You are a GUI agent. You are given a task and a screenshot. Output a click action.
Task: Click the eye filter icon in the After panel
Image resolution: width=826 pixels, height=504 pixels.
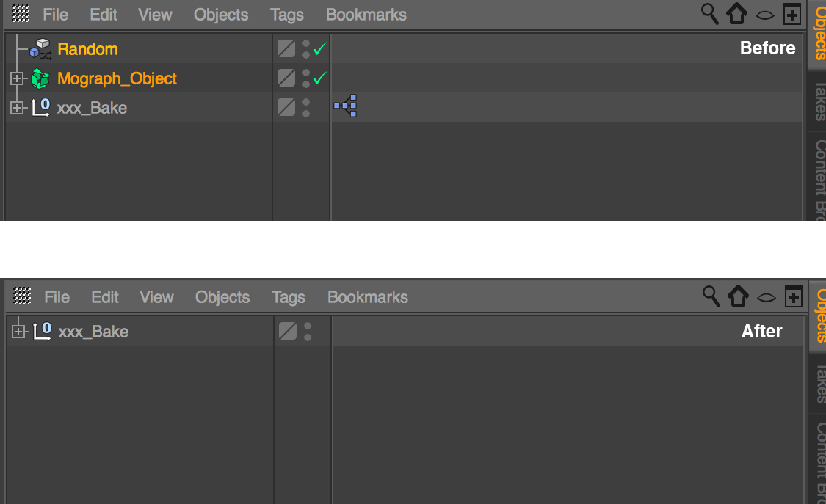tap(767, 297)
